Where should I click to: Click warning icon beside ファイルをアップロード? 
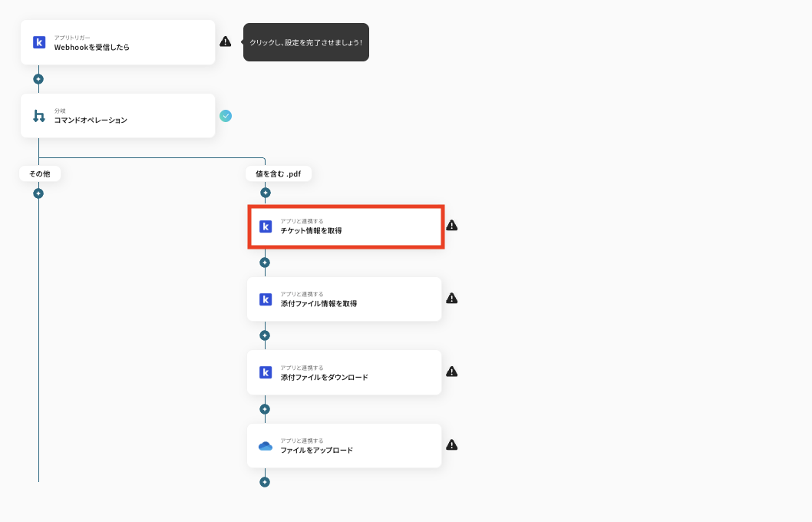coord(451,444)
